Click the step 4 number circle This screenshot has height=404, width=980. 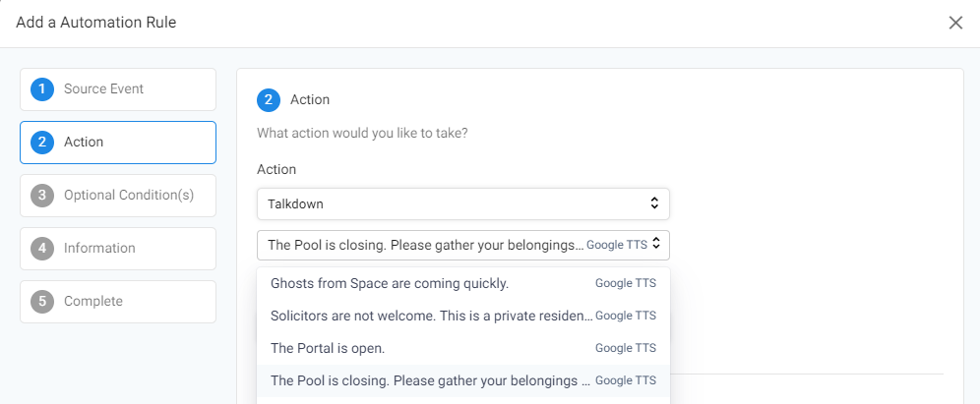point(42,249)
